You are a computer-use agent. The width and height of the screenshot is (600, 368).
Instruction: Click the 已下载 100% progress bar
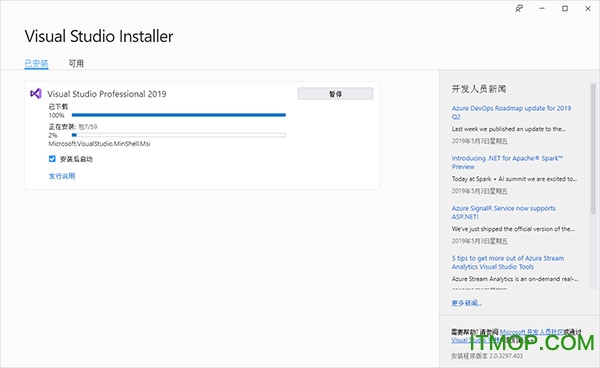tap(179, 115)
